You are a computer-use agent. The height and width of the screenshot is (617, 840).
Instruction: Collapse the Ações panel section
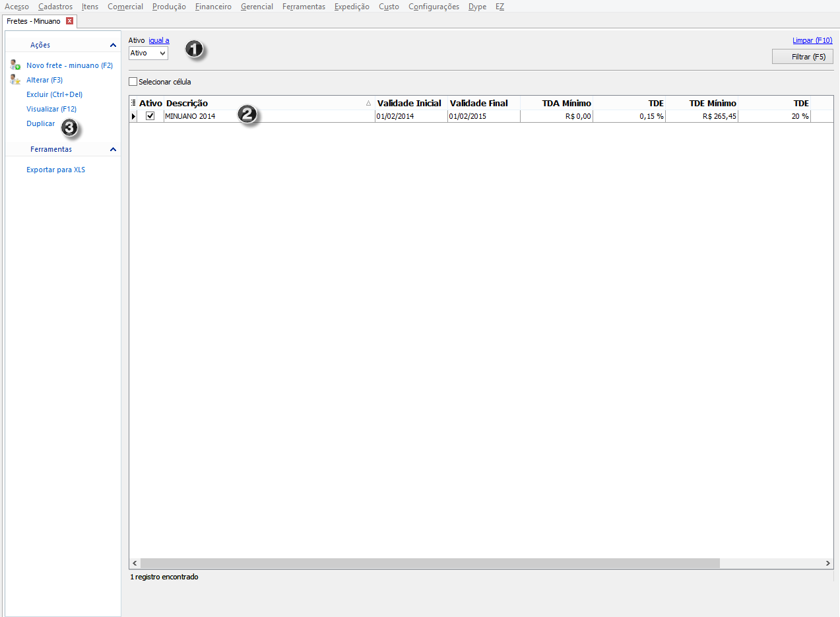click(113, 45)
